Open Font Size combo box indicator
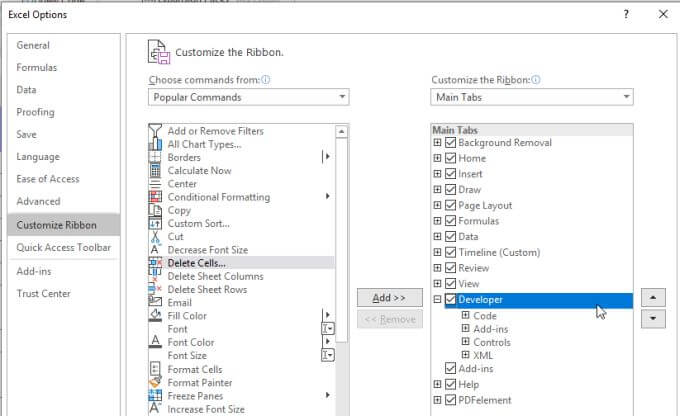The width and height of the screenshot is (680, 416). (x=328, y=355)
